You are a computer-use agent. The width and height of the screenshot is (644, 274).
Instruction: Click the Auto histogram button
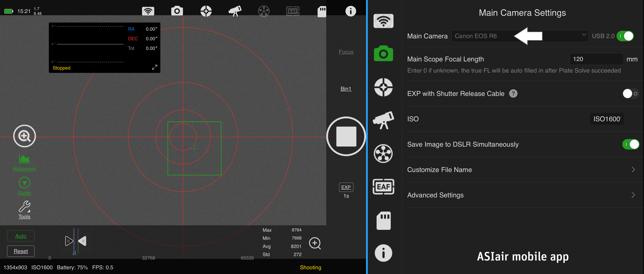pyautogui.click(x=21, y=236)
